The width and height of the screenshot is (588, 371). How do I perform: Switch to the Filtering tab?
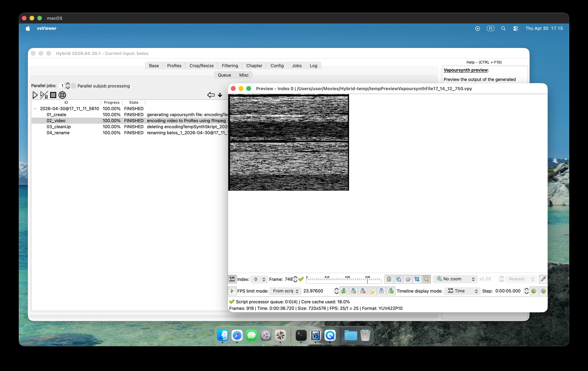[230, 66]
